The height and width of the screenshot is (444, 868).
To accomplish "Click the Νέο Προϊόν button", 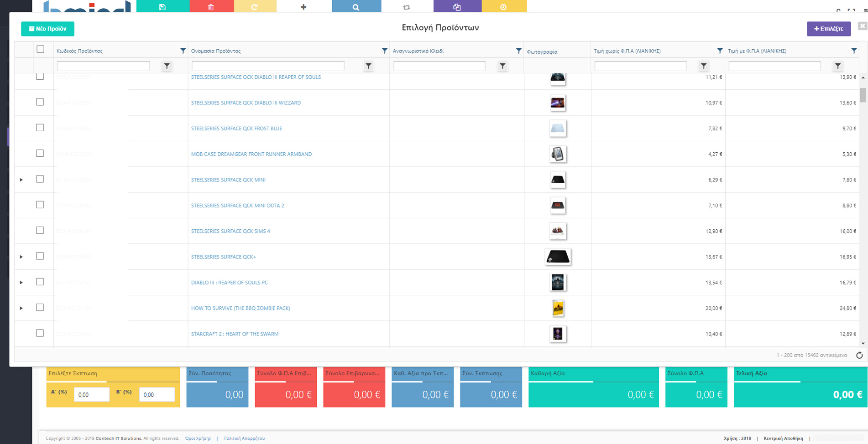I will [48, 29].
